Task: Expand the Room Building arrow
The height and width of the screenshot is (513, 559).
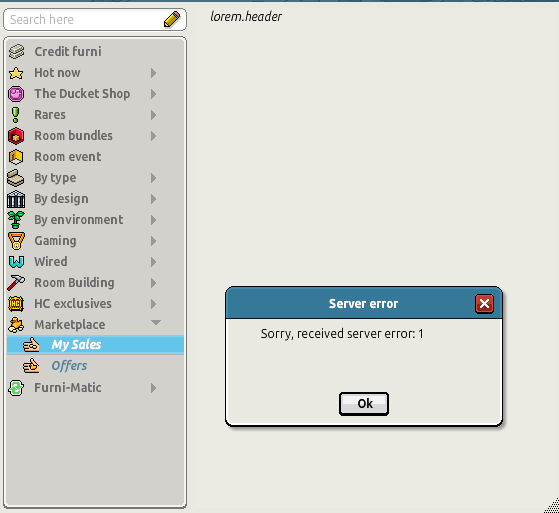Action: pos(153,283)
